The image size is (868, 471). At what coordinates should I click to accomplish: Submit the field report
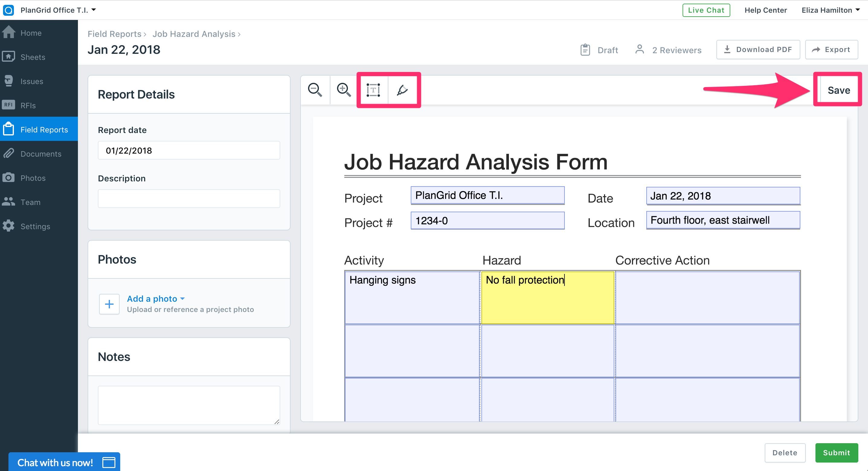[837, 453]
